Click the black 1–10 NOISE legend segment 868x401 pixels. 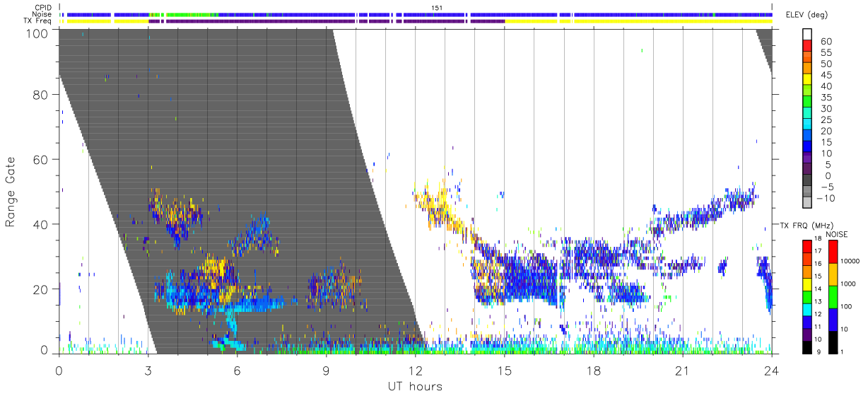coord(833,341)
